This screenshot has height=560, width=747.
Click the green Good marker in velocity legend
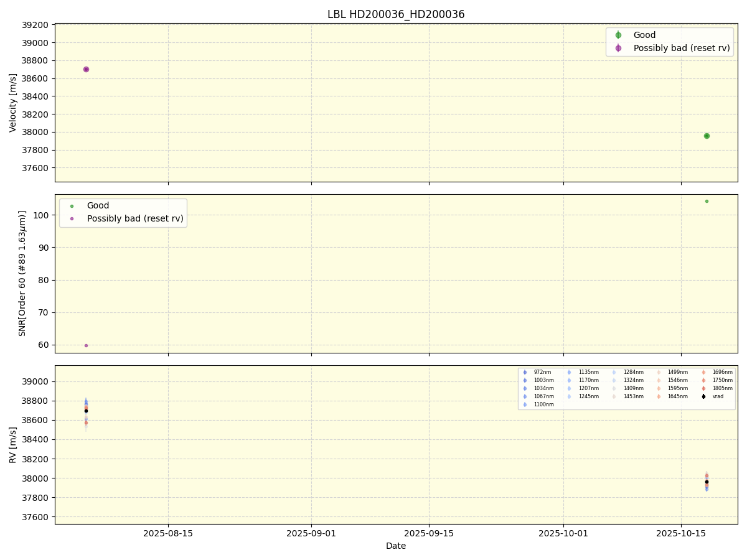click(x=618, y=35)
